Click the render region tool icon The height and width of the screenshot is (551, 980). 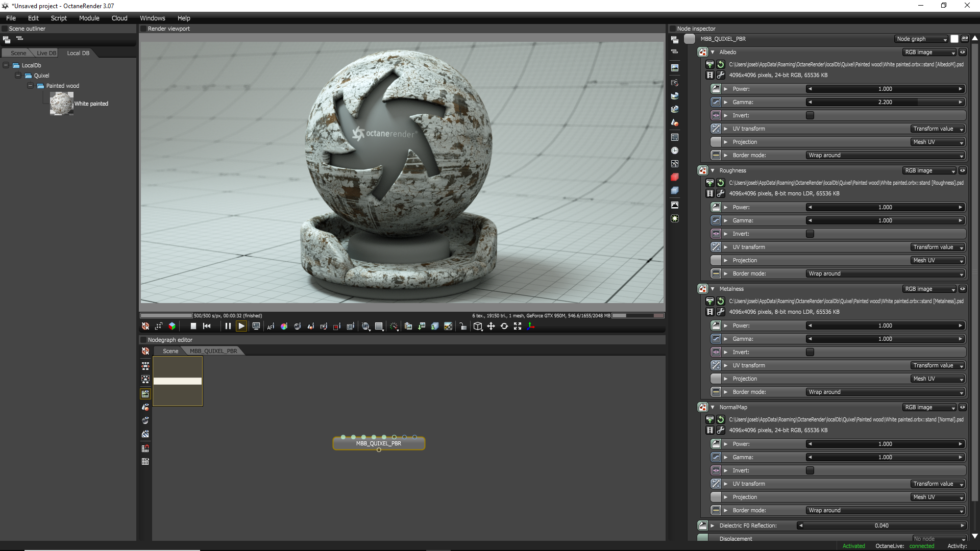click(x=337, y=327)
